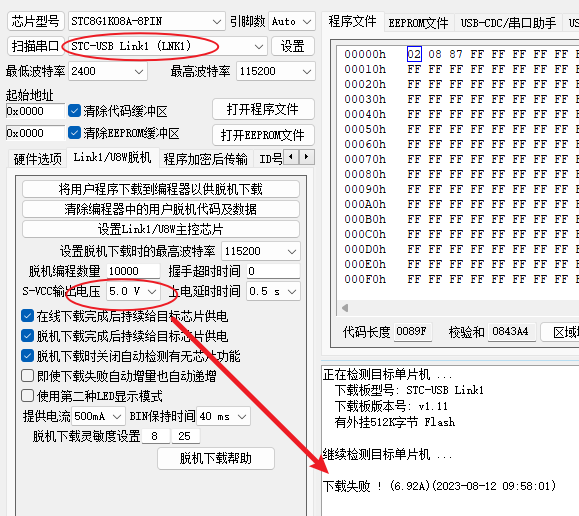Viewport: 579px width, 516px height.
Task: Select the highlighted hex byte 02 at 00000h
Action: [414, 54]
